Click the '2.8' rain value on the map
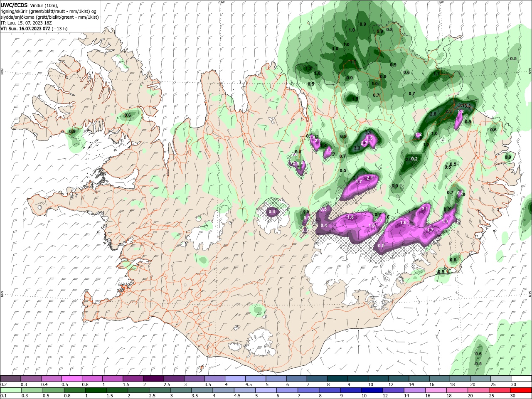 tap(433, 114)
